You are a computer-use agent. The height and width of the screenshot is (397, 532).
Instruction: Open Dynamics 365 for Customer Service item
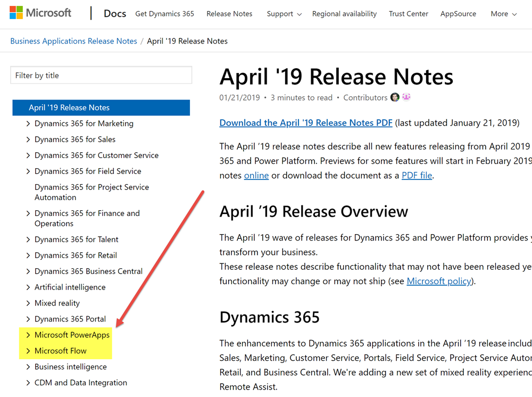click(x=96, y=155)
